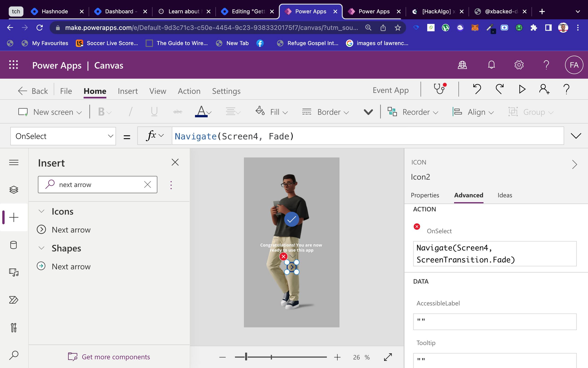588x368 pixels.
Task: Expand the formula bar chevron
Action: tap(576, 136)
